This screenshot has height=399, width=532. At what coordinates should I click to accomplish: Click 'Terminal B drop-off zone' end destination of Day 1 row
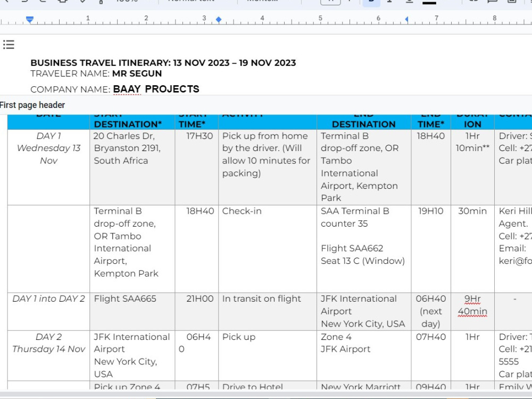(x=359, y=167)
